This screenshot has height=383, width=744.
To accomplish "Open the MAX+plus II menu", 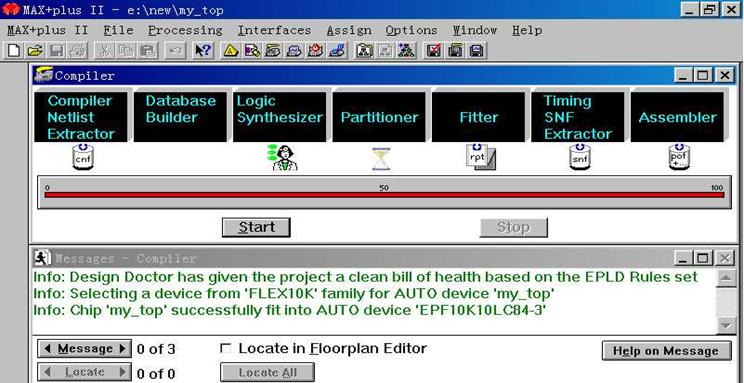I will [x=47, y=30].
